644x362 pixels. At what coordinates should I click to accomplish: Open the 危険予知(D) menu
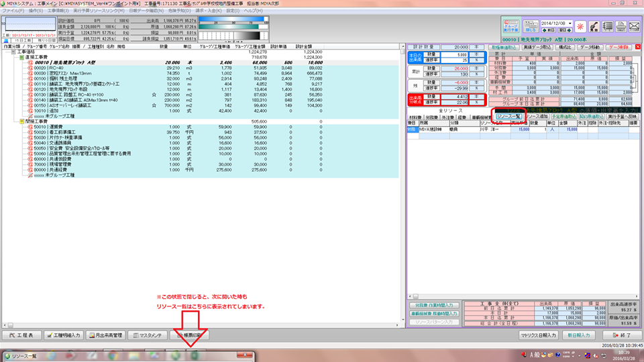tap(180, 11)
